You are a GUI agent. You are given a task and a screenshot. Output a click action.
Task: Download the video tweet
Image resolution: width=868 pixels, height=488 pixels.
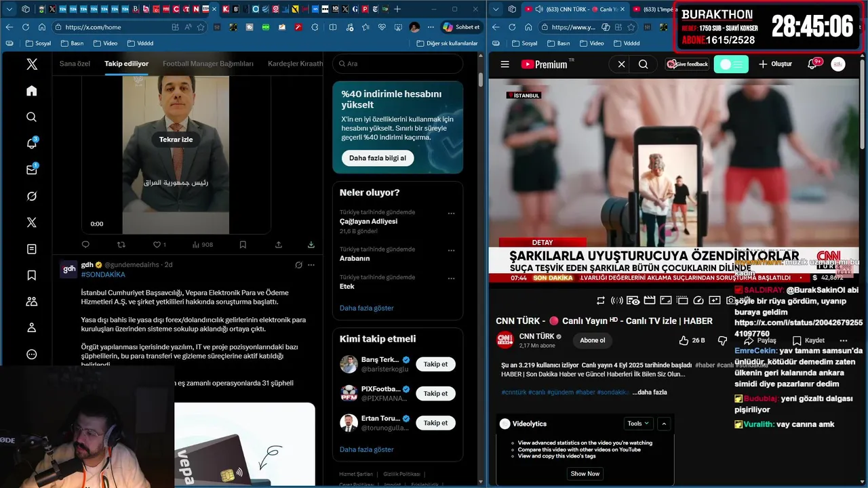pyautogui.click(x=311, y=245)
